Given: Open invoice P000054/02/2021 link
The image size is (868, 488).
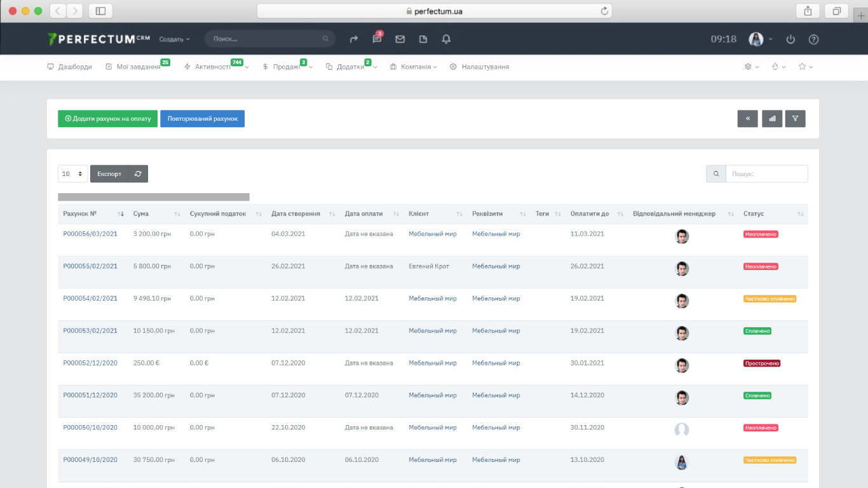Looking at the screenshot, I should tap(90, 299).
